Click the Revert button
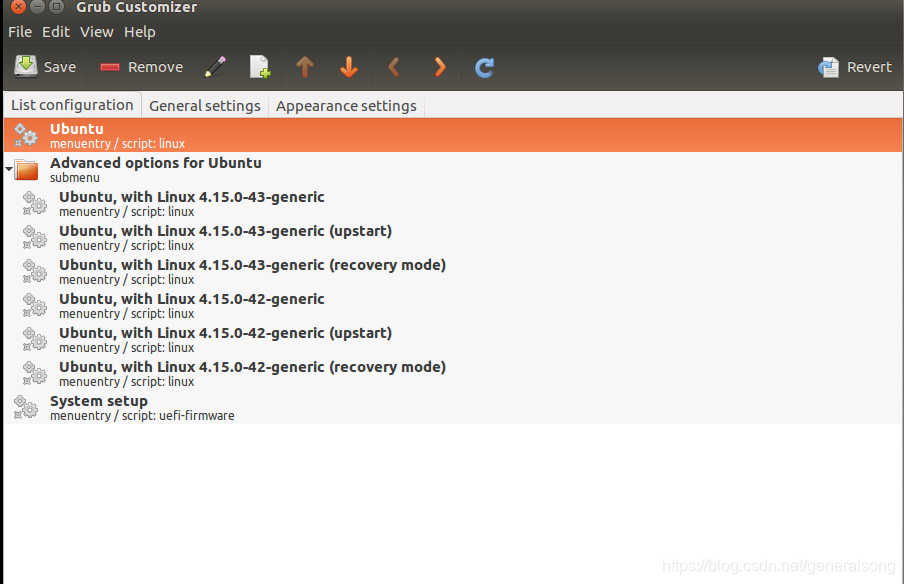904x584 pixels. [x=855, y=67]
